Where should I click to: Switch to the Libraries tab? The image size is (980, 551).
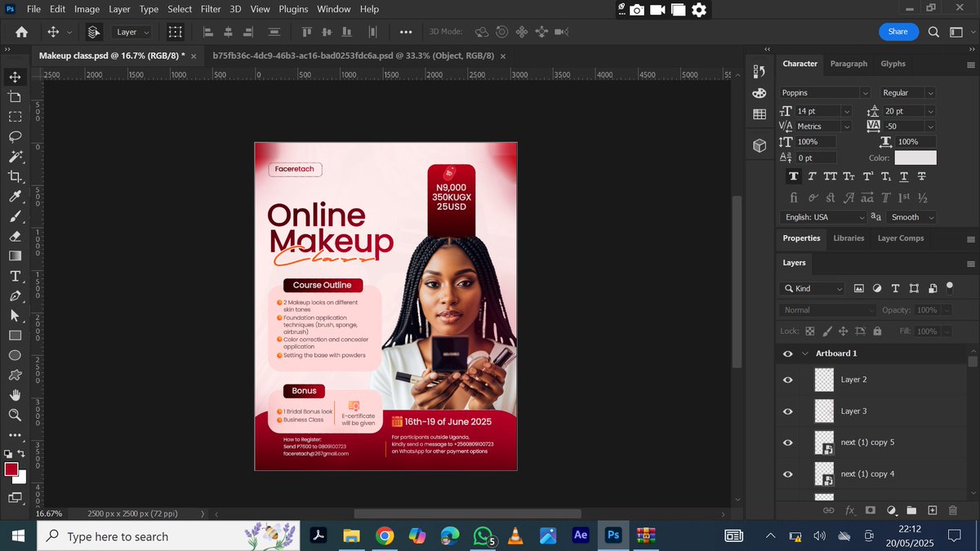(849, 238)
